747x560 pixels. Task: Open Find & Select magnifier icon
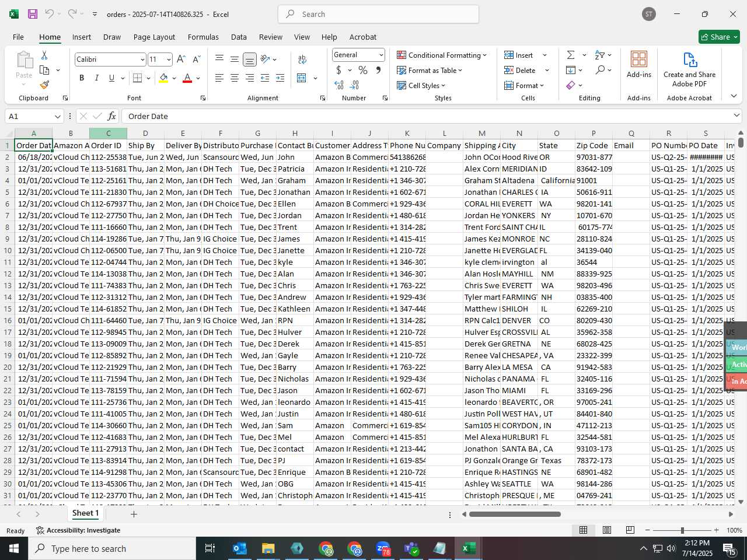coord(600,70)
